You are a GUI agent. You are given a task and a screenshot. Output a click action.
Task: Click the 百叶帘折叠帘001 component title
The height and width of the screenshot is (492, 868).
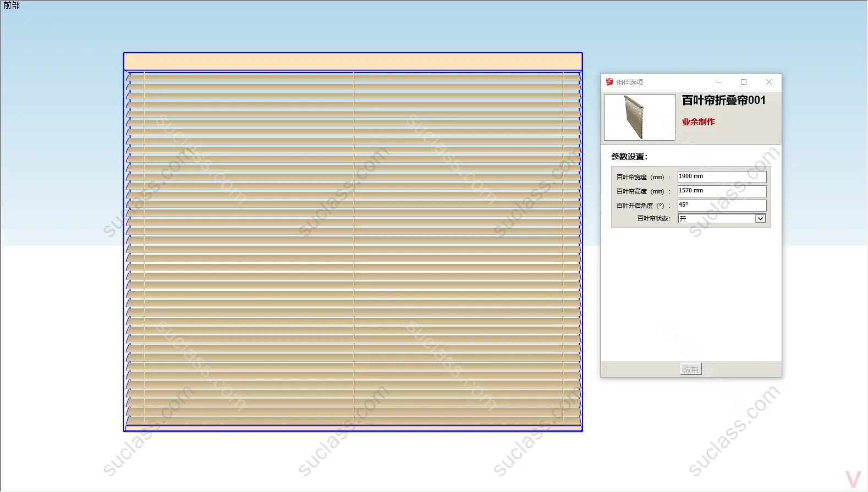pyautogui.click(x=723, y=101)
